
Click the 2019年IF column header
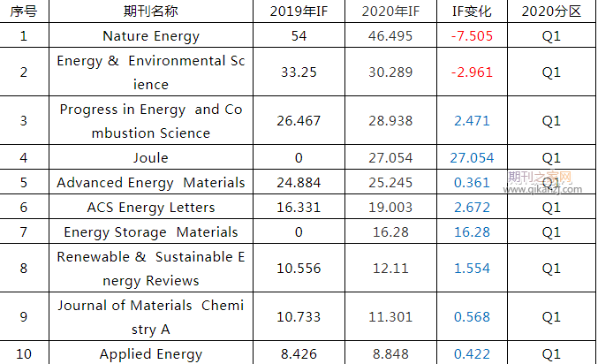click(x=299, y=11)
